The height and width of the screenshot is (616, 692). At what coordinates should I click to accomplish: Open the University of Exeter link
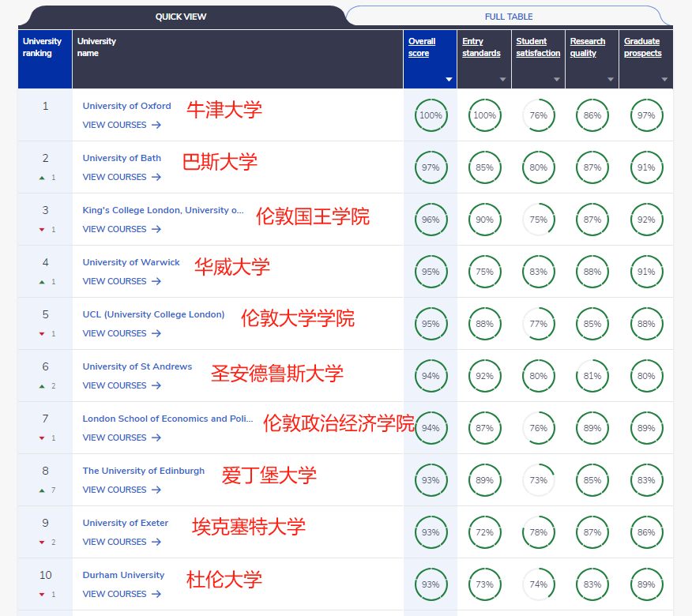pos(126,523)
